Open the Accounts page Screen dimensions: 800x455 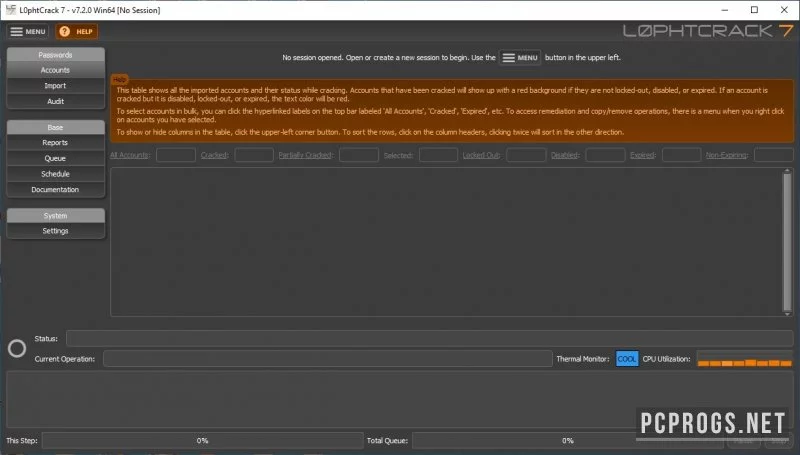point(56,70)
